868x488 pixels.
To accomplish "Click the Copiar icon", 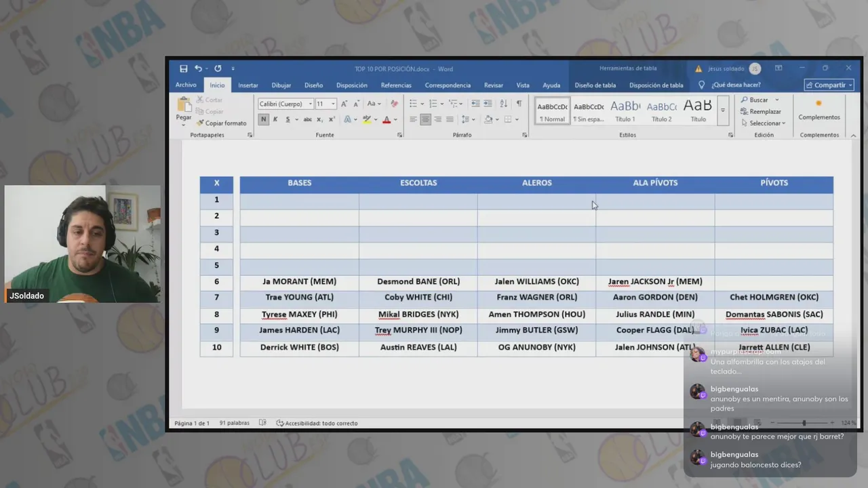I will pos(200,111).
